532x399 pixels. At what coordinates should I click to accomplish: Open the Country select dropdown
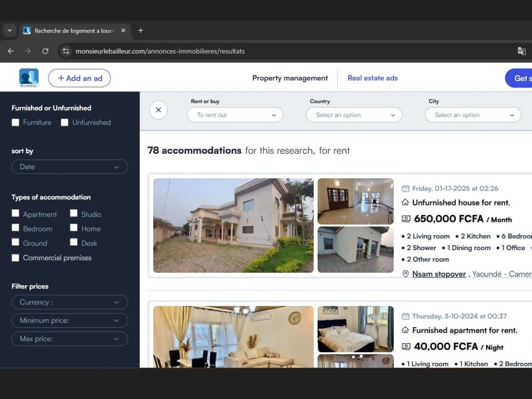(354, 115)
